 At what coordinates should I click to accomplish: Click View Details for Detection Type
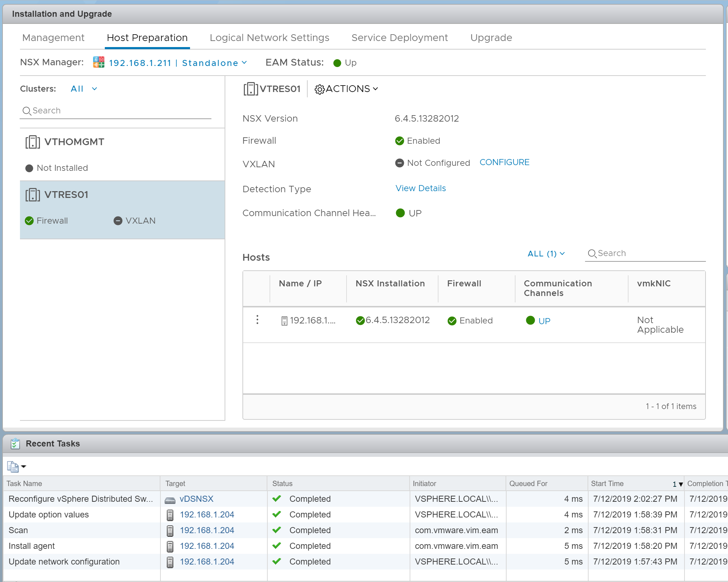coord(420,188)
